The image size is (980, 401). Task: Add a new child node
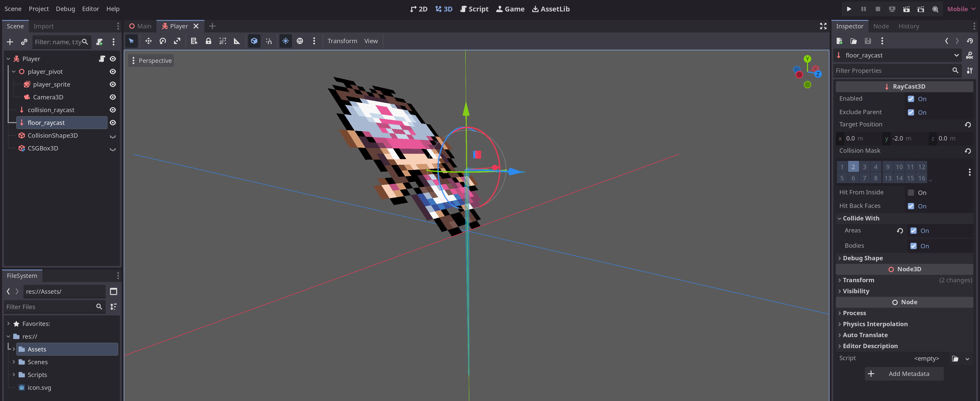10,42
